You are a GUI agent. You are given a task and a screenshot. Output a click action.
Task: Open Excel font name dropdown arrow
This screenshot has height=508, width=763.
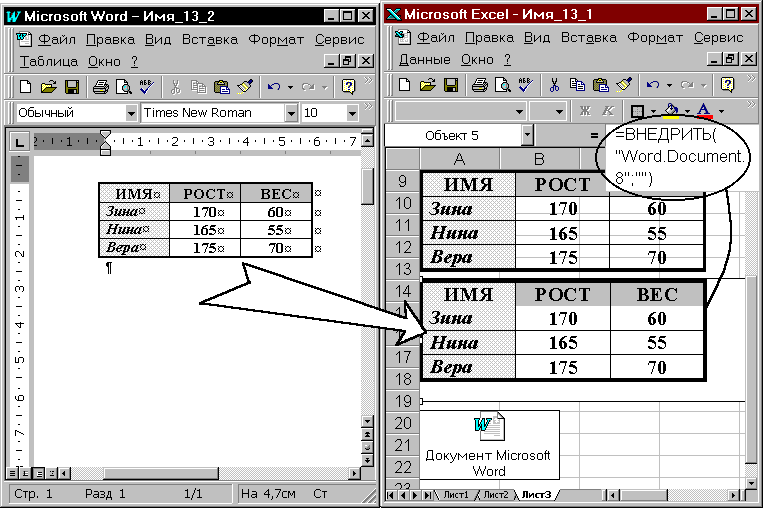520,112
